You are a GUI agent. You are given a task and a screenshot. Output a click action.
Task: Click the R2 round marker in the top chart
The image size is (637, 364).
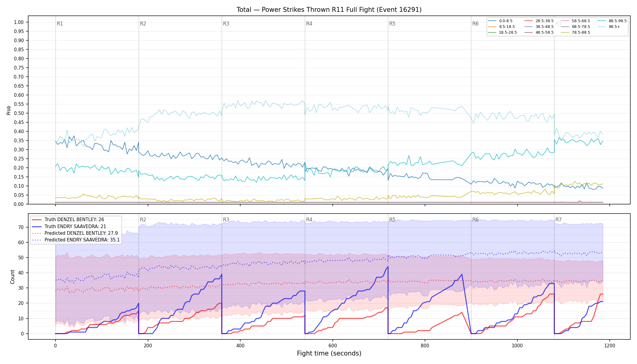[x=143, y=24]
